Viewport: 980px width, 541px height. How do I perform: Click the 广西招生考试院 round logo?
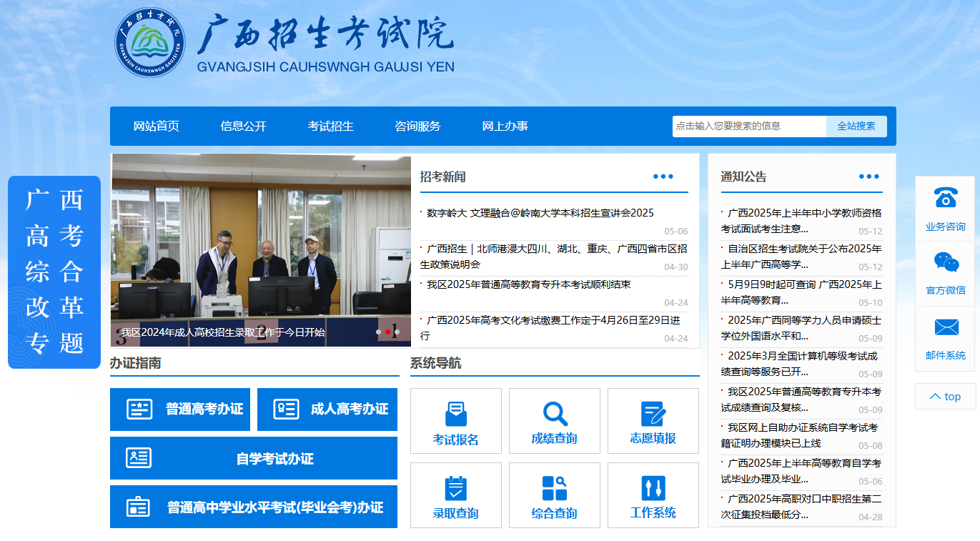coord(149,42)
